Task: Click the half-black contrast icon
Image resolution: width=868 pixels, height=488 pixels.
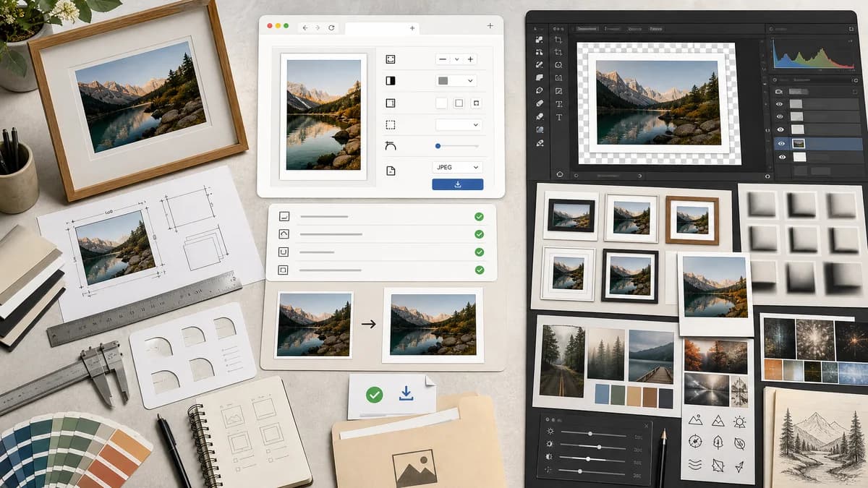Action: [x=391, y=81]
